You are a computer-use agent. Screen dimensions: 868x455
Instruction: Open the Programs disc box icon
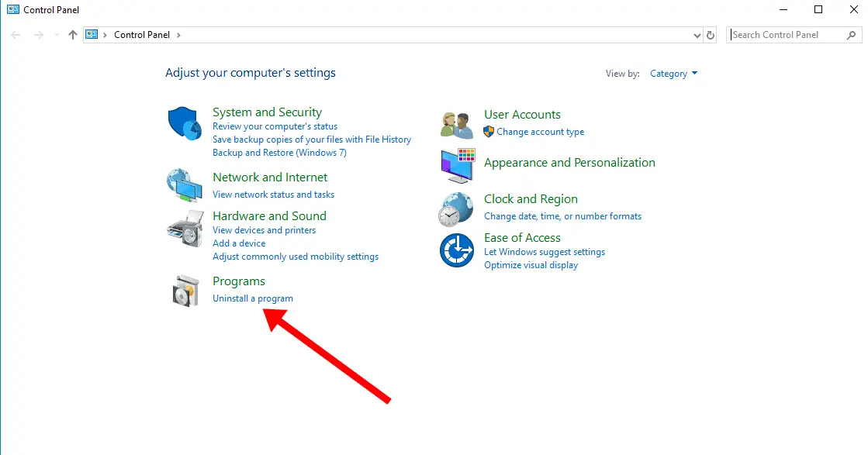[185, 290]
